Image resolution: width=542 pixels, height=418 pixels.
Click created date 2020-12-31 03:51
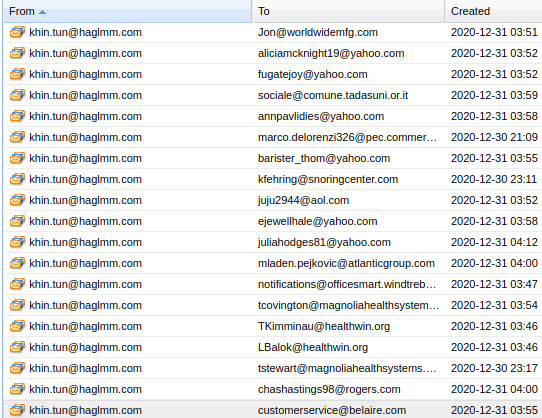[494, 32]
